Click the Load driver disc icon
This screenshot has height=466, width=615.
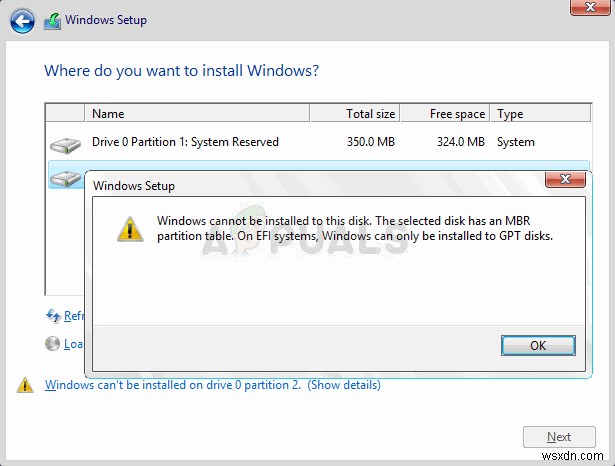(x=53, y=344)
